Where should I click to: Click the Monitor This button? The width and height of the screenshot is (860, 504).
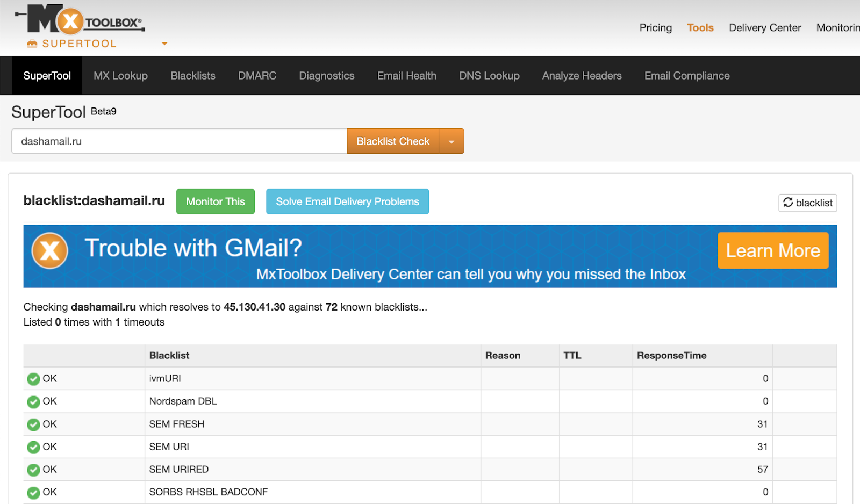[x=216, y=201]
